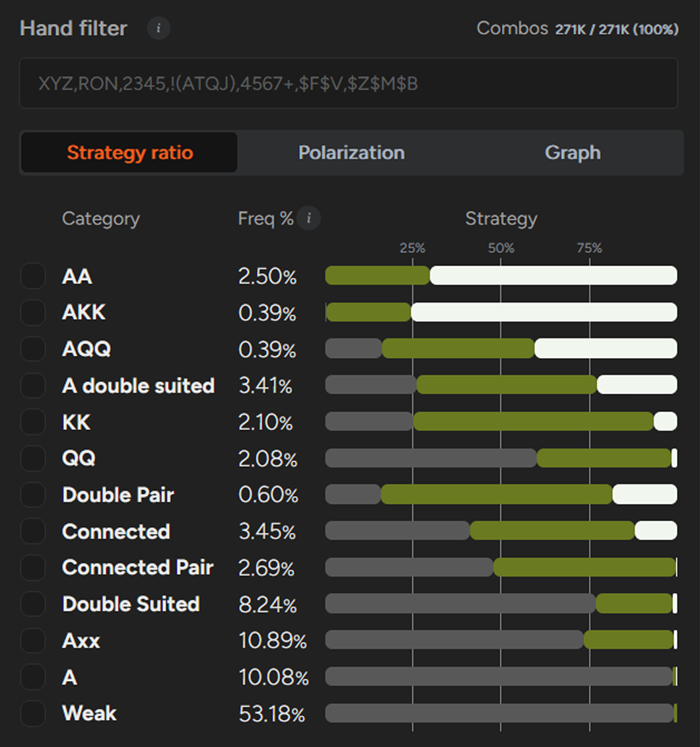Open the Polarization tab
700x747 pixels.
(351, 153)
